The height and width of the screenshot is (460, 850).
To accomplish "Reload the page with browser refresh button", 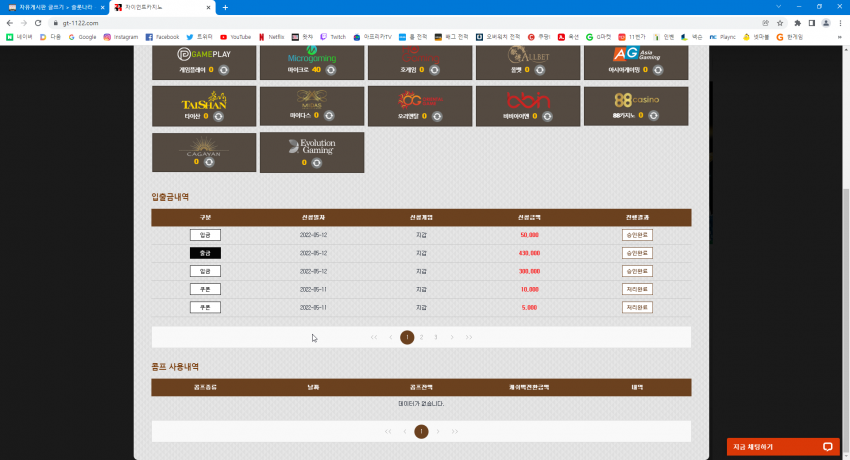I will coord(38,23).
